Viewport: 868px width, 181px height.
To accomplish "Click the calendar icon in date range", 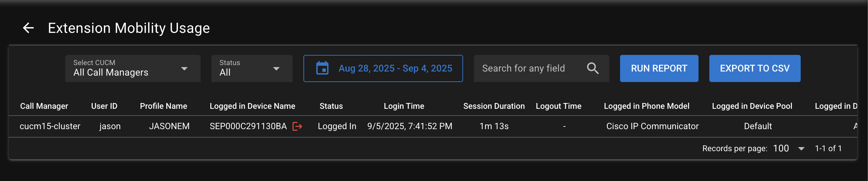I will click(322, 68).
